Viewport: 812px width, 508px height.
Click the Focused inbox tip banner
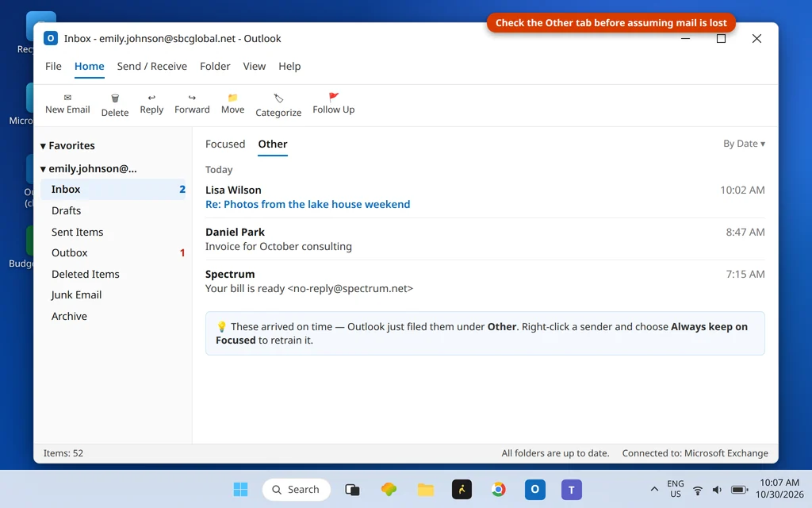[x=485, y=333]
